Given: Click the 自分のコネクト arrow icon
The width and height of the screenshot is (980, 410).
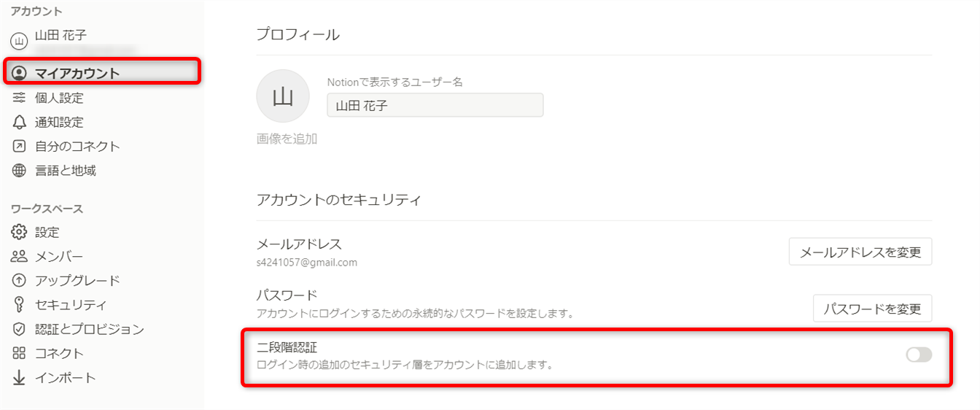Looking at the screenshot, I should point(20,147).
